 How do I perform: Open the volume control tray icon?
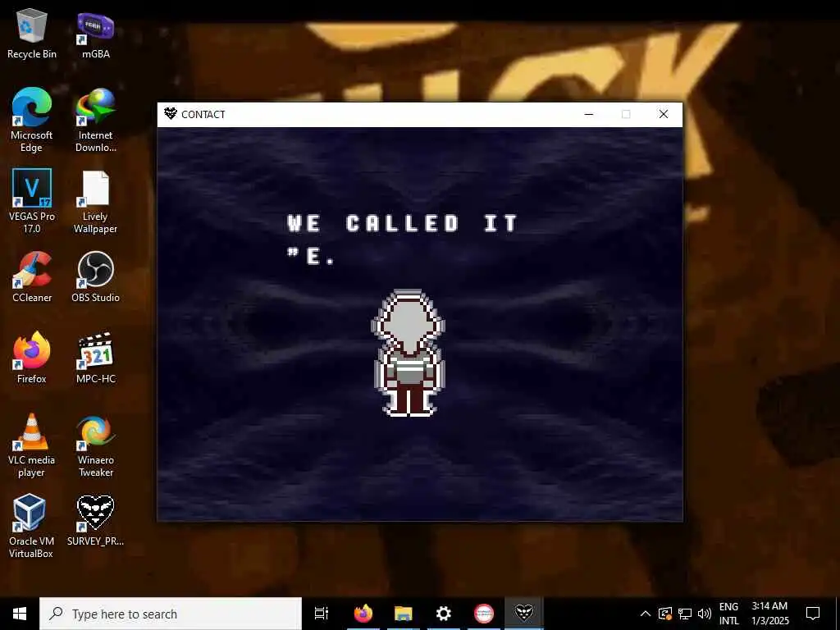click(x=705, y=614)
